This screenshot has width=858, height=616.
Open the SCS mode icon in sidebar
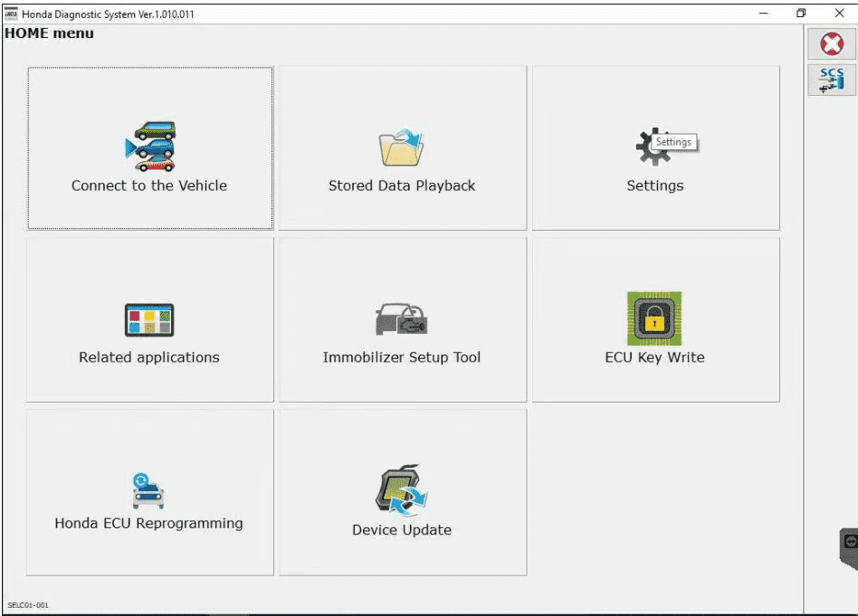coord(832,80)
